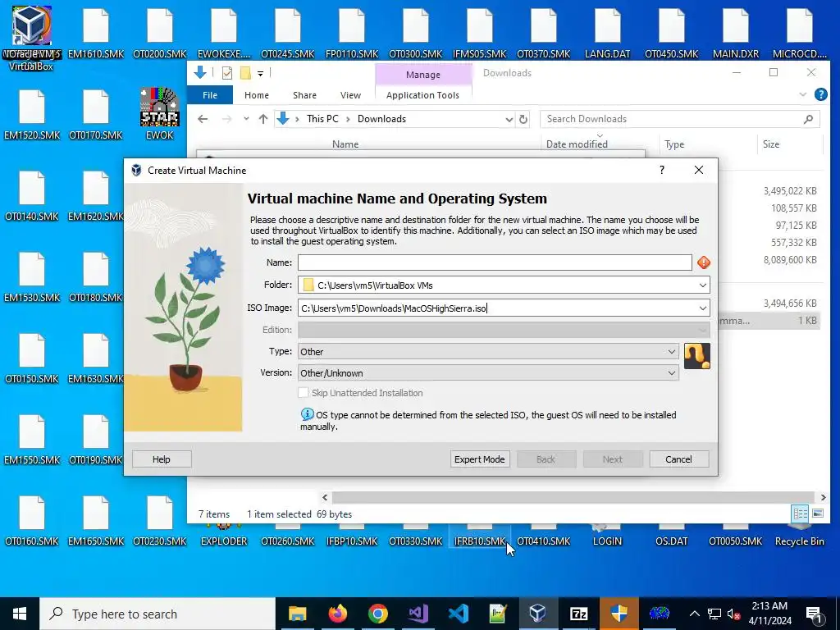The height and width of the screenshot is (630, 840).
Task: Toggle Skip Unattended Installation checkbox
Action: pos(304,393)
